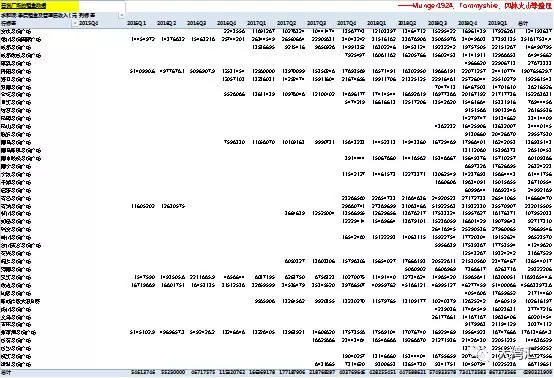The height and width of the screenshot is (378, 554).
Task: Select the 2018Q4 column header
Action: [x=467, y=23]
